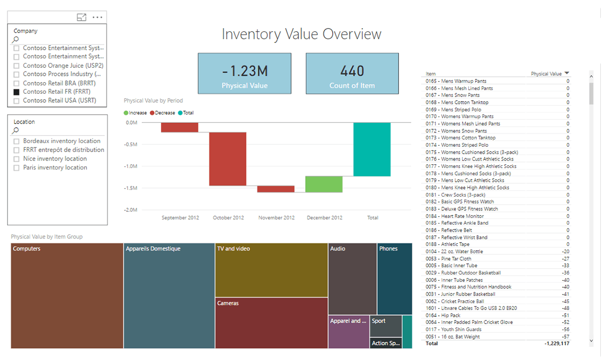This screenshot has height=364, width=604.
Task: Check the Bordeaux inventory location box
Action: point(16,141)
